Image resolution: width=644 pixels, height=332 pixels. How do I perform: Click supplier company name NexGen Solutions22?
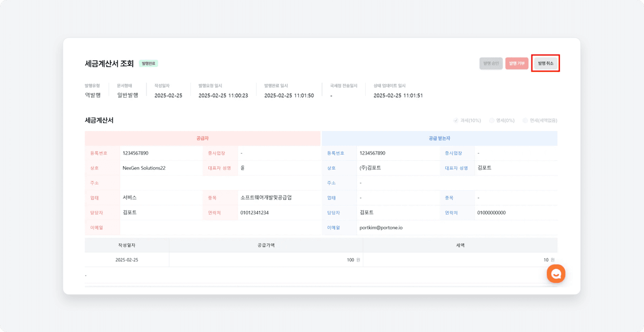tap(144, 168)
